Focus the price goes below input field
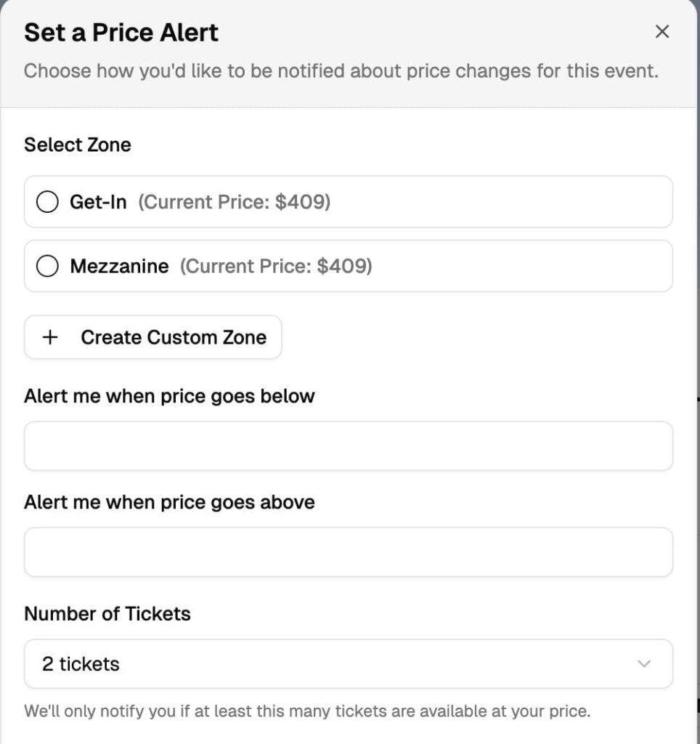This screenshot has width=700, height=744. pyautogui.click(x=349, y=446)
